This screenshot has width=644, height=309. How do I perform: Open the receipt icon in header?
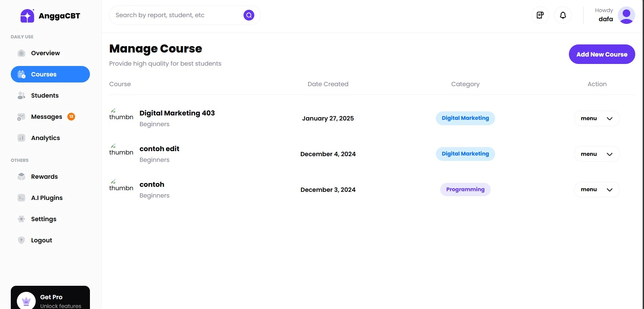point(540,15)
